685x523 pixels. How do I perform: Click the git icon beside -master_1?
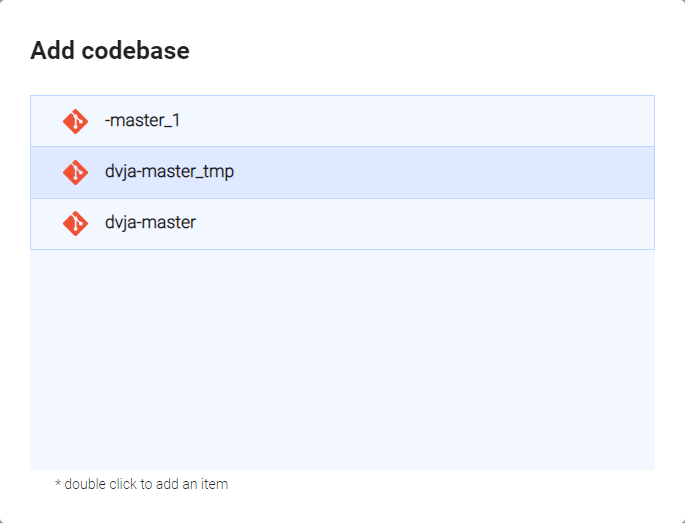[x=75, y=121]
